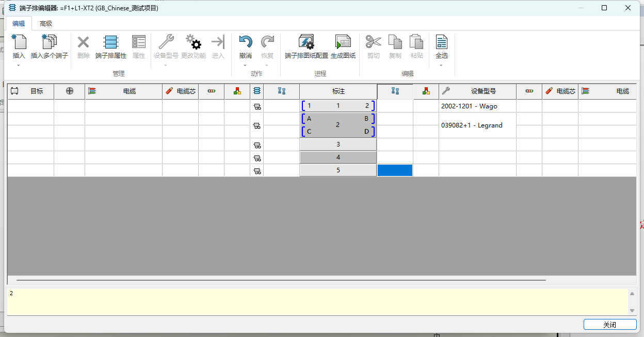Click the 全选 (Select All) icon
The height and width of the screenshot is (337, 644).
(x=441, y=42)
